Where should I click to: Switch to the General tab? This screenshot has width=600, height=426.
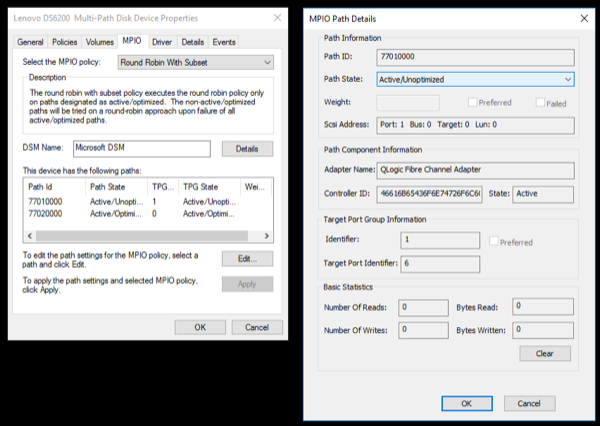click(x=30, y=42)
